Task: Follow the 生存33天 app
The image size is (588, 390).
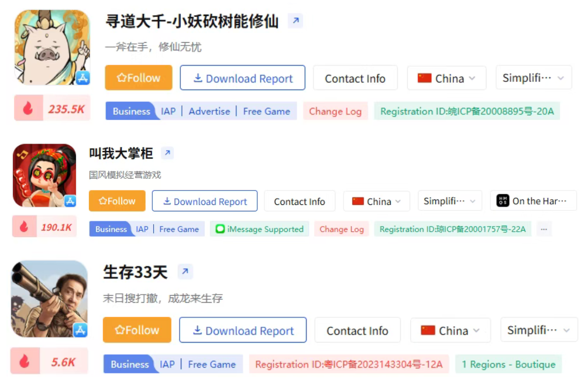Action: (x=137, y=330)
